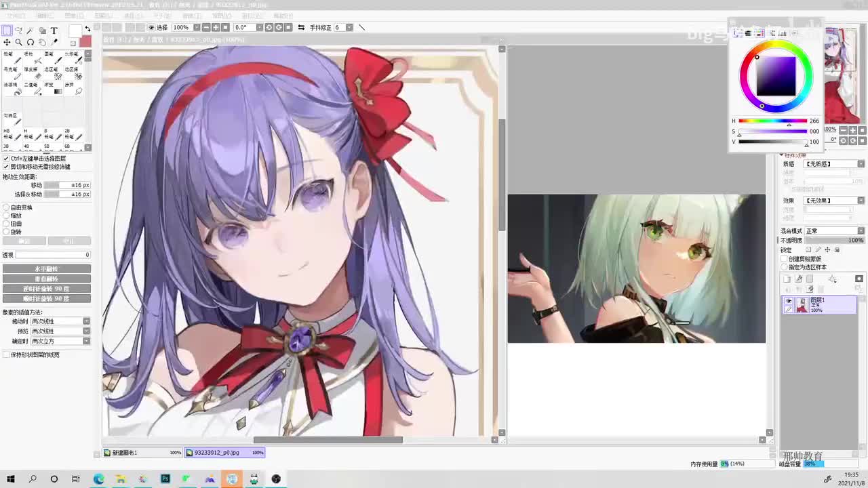The image size is (868, 488).
Task: Click the canvas horizontal scrollbar
Action: 328,440
